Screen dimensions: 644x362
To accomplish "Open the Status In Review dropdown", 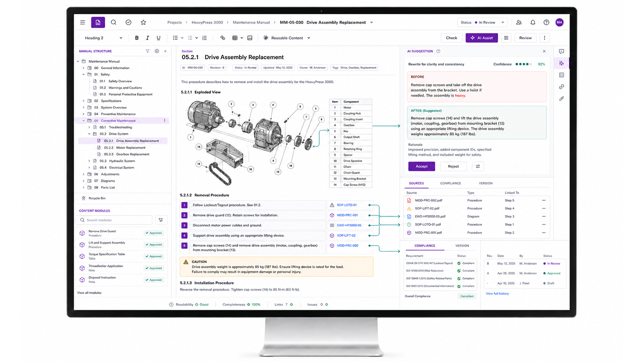I will 482,22.
